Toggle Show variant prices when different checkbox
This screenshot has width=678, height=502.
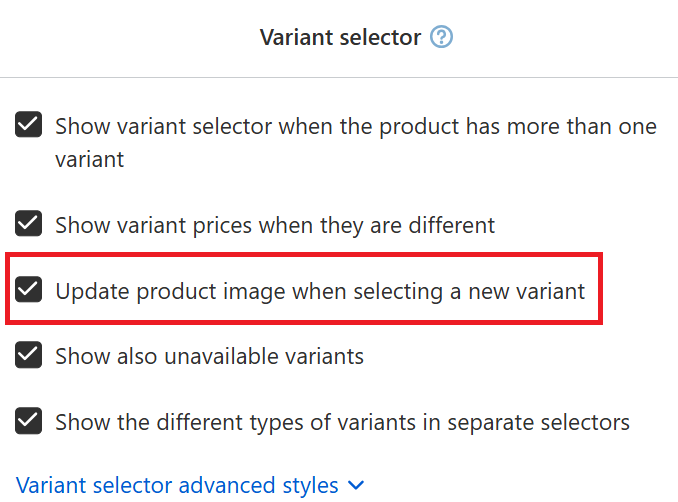tap(29, 224)
